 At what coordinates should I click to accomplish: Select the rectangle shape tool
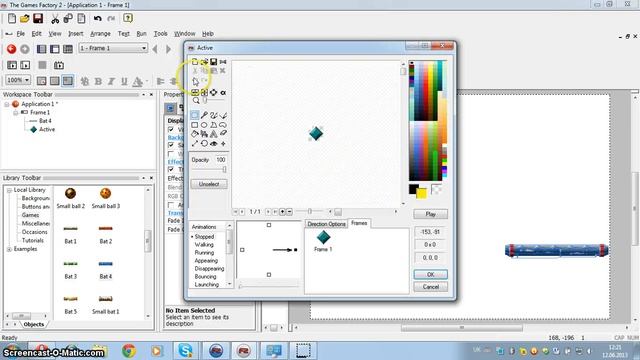pyautogui.click(x=195, y=125)
